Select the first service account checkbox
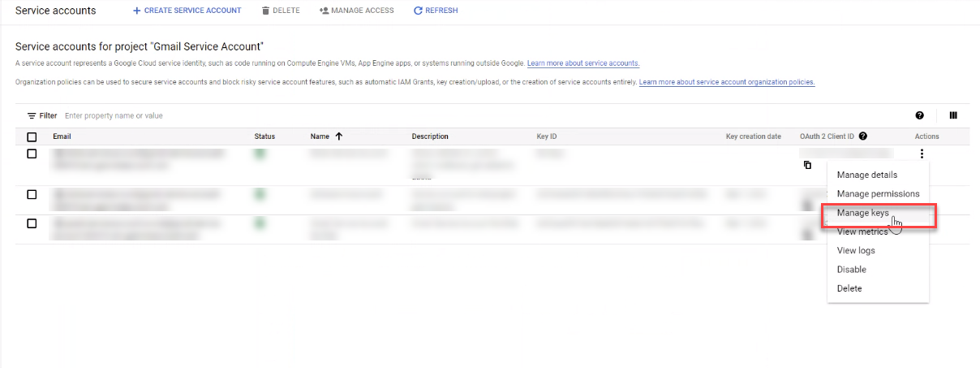Screen dimensions: 980x368 (32, 154)
